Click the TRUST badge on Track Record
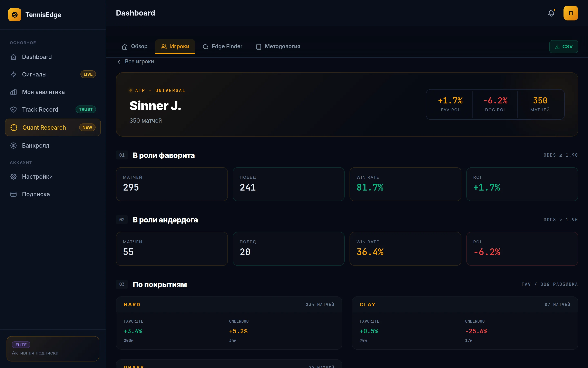Viewport: 588px width, 368px height. click(x=86, y=109)
